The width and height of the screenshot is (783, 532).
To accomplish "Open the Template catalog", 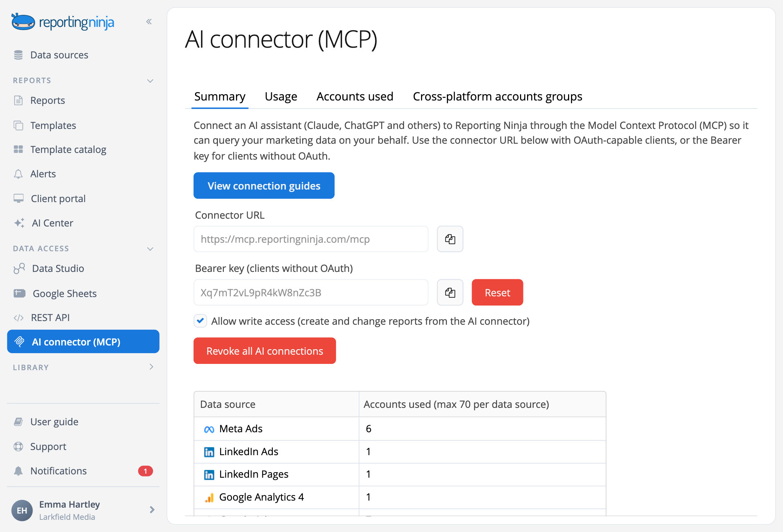I will (68, 150).
